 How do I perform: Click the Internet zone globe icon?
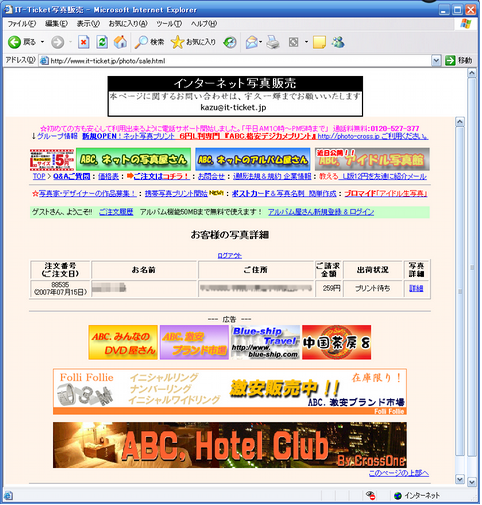coord(398,496)
